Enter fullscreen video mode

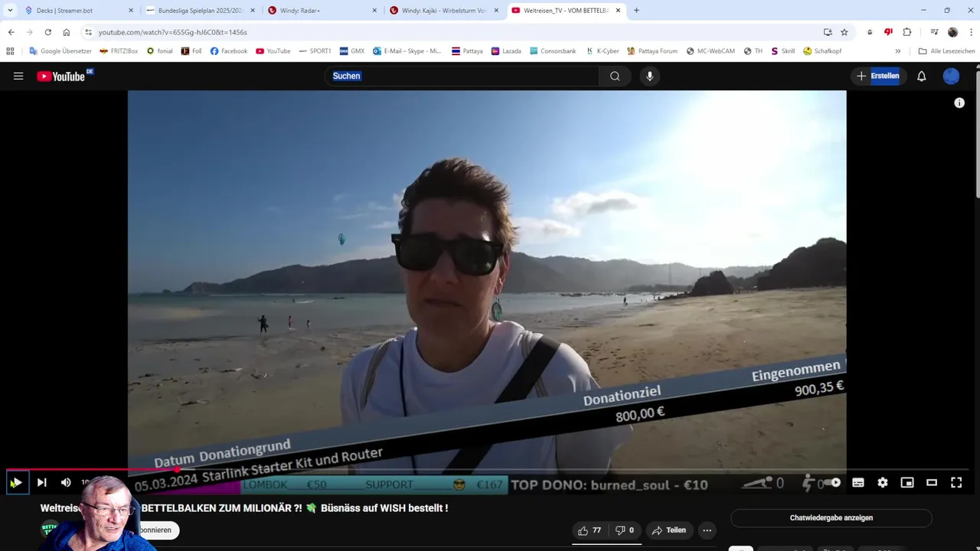[x=956, y=482]
